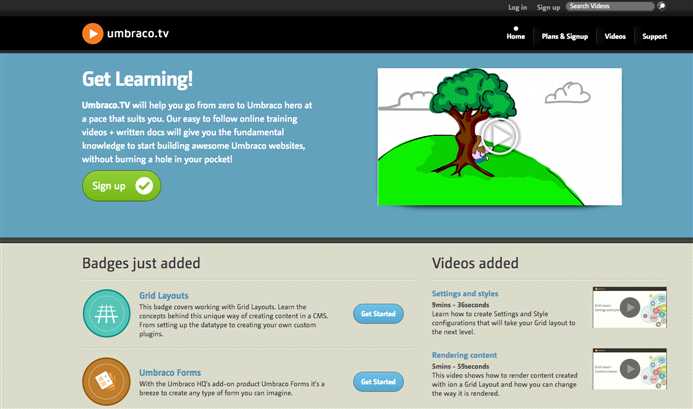
Task: Open the Settings and styles video link
Action: click(x=465, y=293)
